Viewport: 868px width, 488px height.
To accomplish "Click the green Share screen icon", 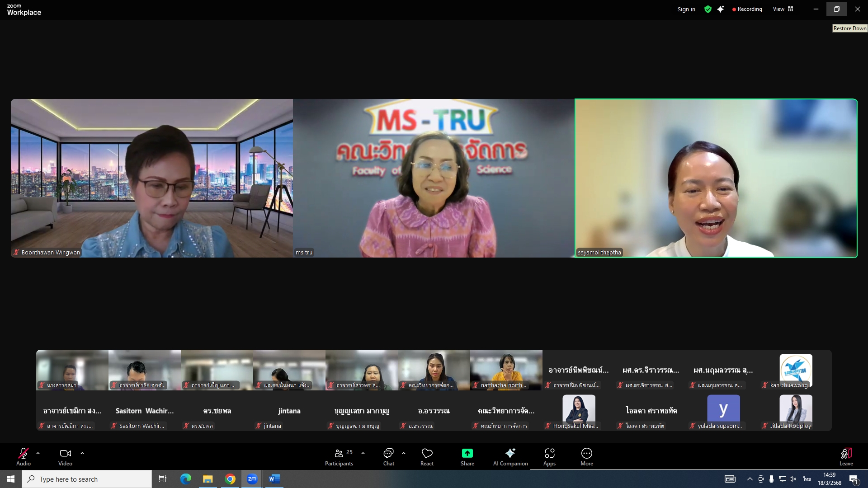I will (x=467, y=453).
